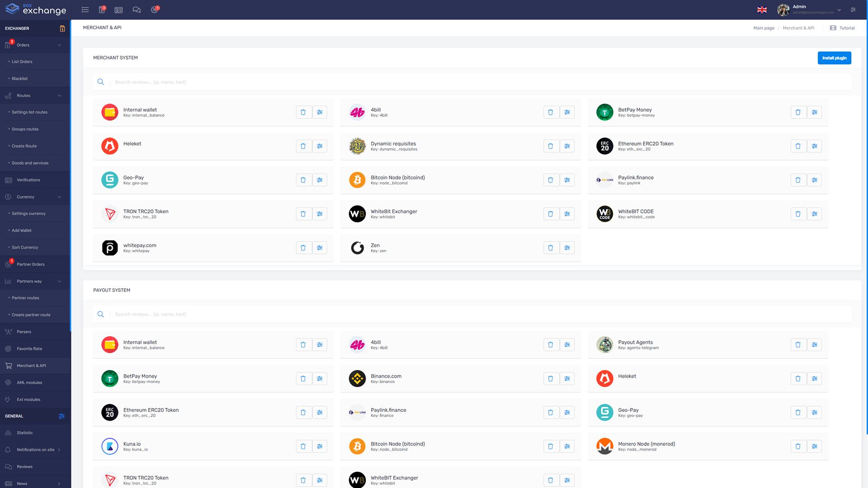
Task: Open the Merchant & API sidebar menu
Action: pyautogui.click(x=30, y=366)
